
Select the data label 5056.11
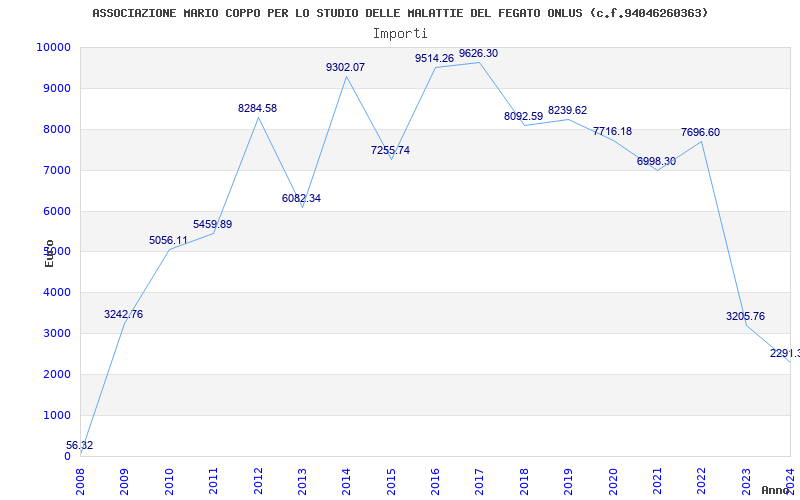[x=168, y=240]
